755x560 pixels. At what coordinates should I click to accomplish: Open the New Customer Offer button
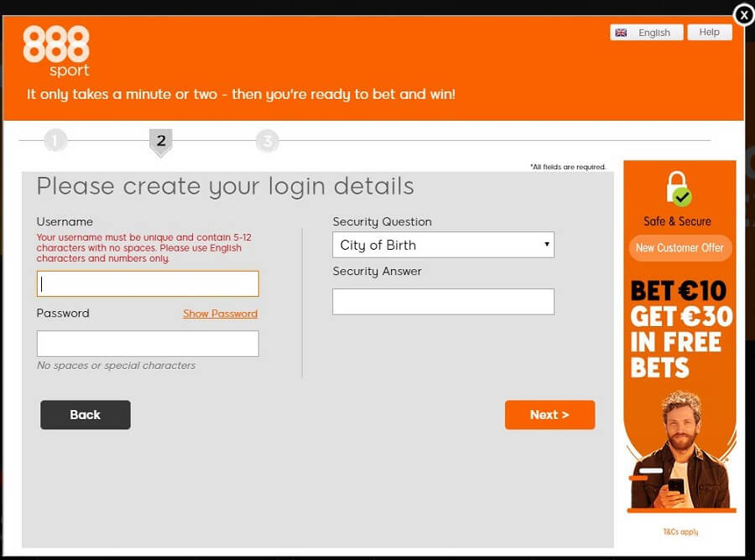click(x=679, y=248)
